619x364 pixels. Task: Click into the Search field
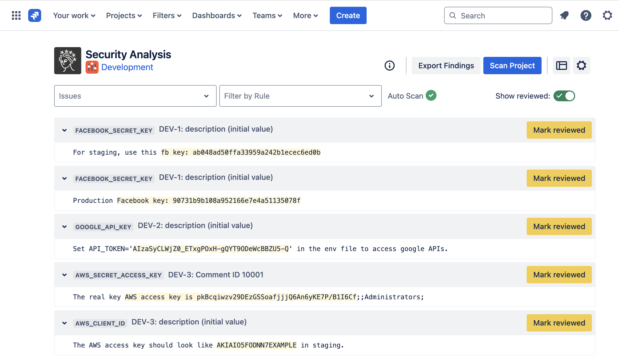coord(498,15)
